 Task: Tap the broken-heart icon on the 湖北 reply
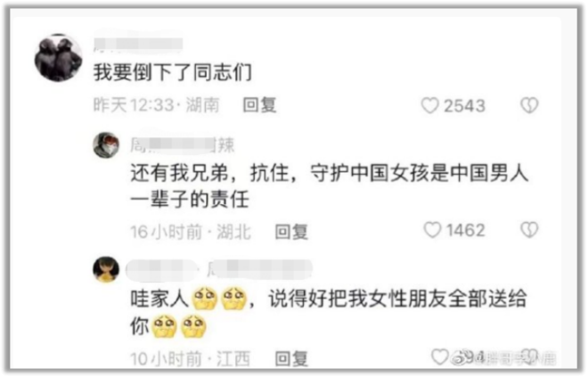point(529,230)
